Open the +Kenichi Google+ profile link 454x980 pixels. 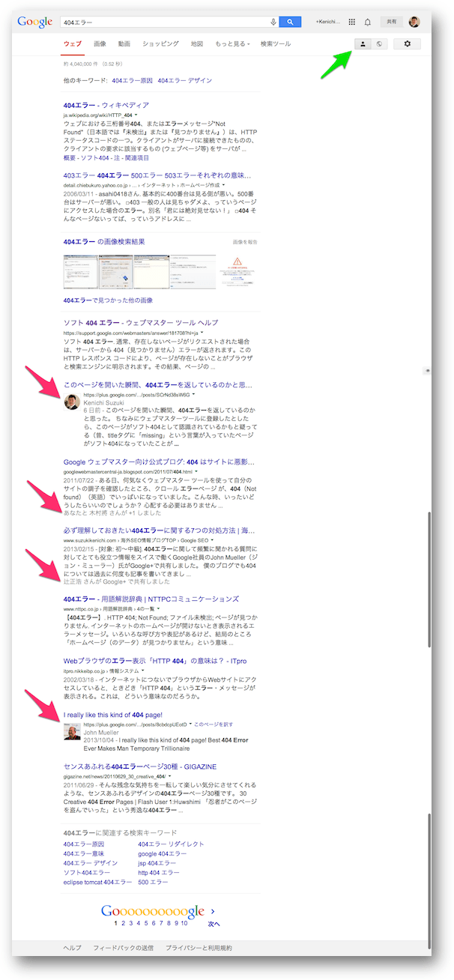328,22
